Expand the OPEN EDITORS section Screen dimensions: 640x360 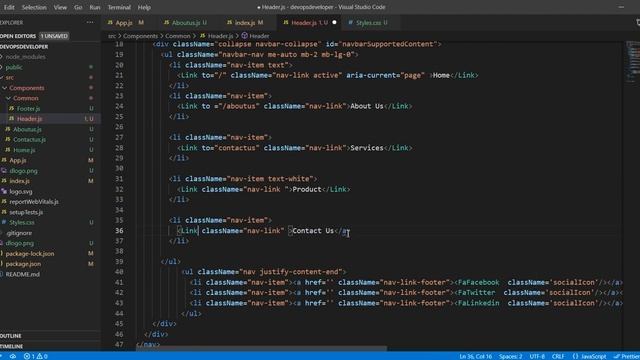(18, 36)
